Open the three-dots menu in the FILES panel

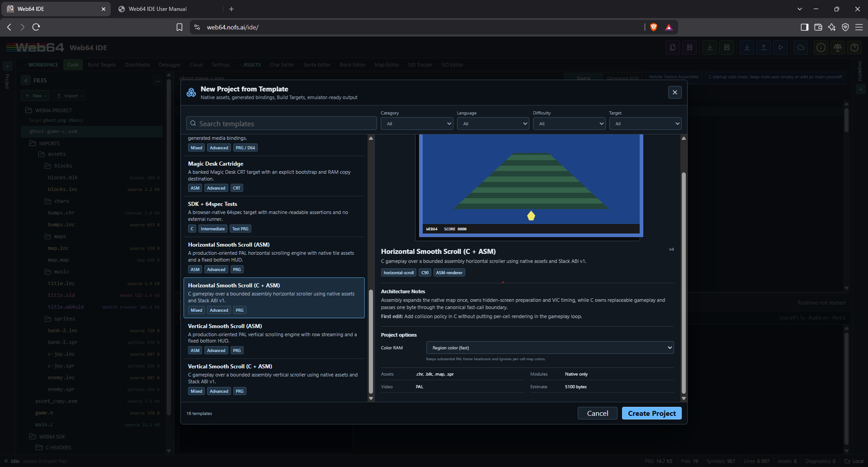157,81
